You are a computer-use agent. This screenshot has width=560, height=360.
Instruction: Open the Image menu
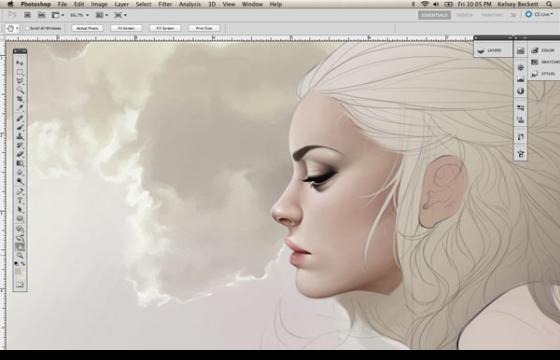tap(99, 4)
